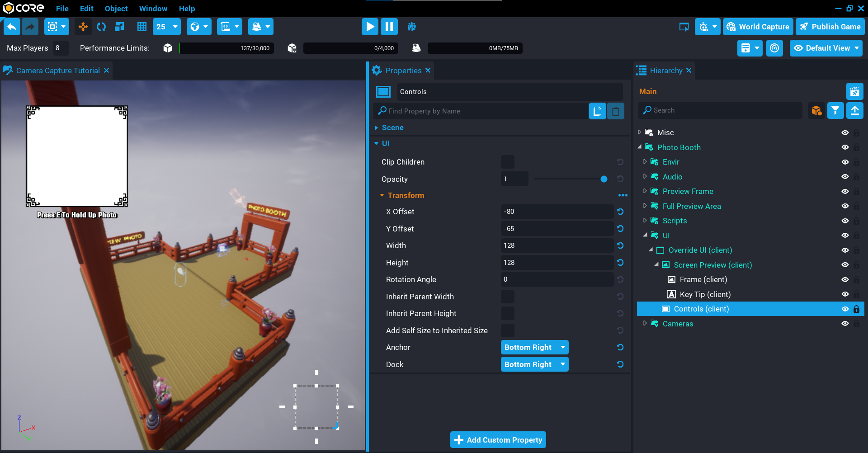
Task: Click the Undo arrow in the toolbar
Action: [x=12, y=27]
